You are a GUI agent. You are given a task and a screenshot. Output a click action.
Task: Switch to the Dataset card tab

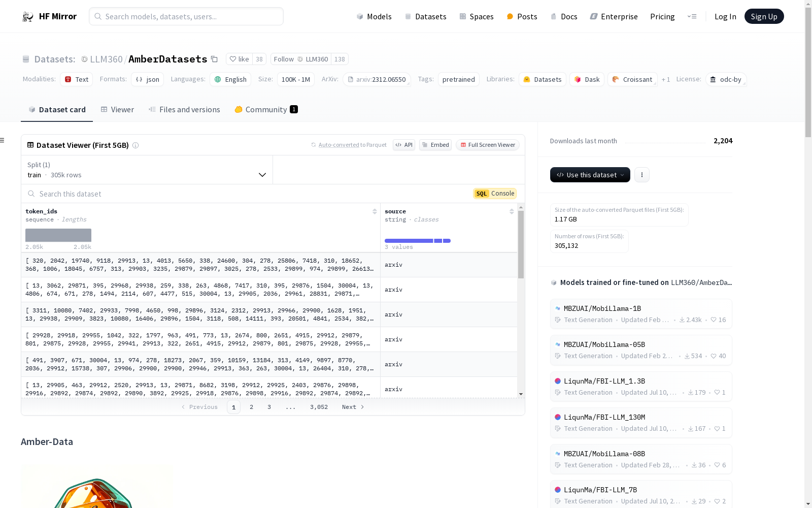57,109
